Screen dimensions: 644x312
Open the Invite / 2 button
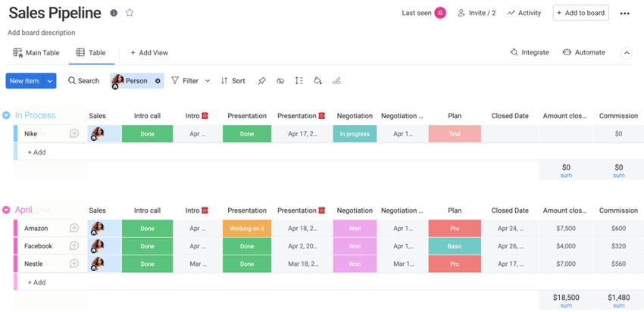click(x=477, y=13)
